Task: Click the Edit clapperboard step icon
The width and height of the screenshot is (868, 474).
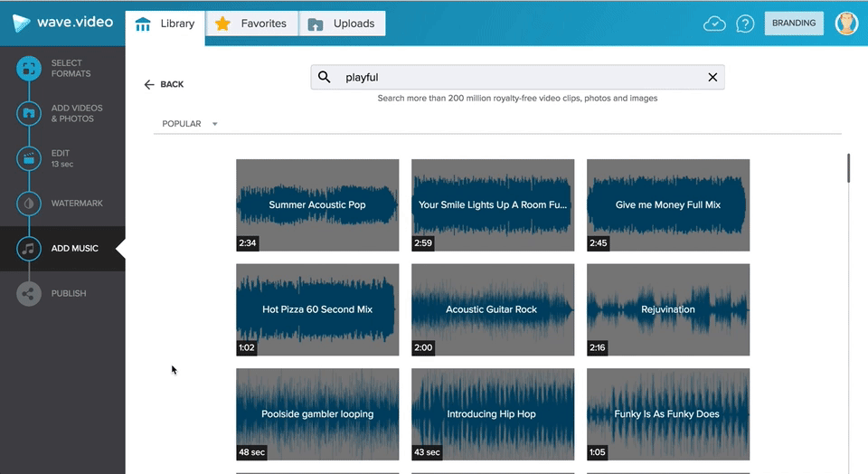Action: [29, 159]
